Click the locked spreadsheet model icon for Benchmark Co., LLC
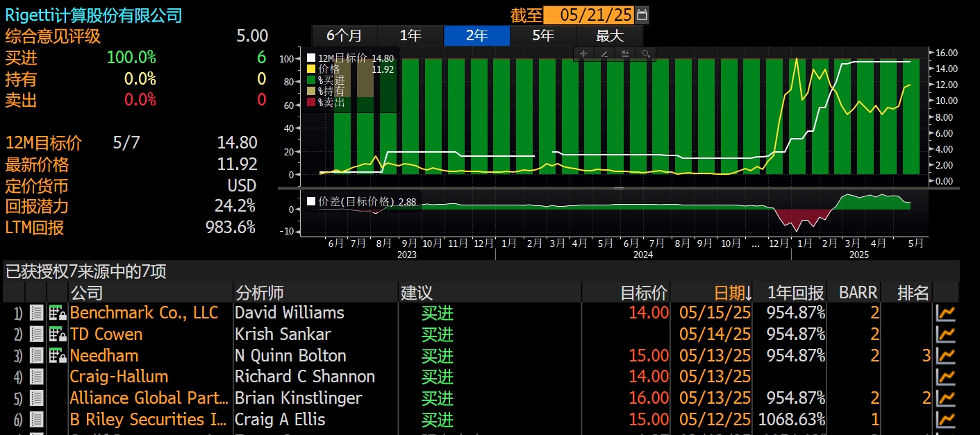The image size is (980, 435). coord(58,314)
